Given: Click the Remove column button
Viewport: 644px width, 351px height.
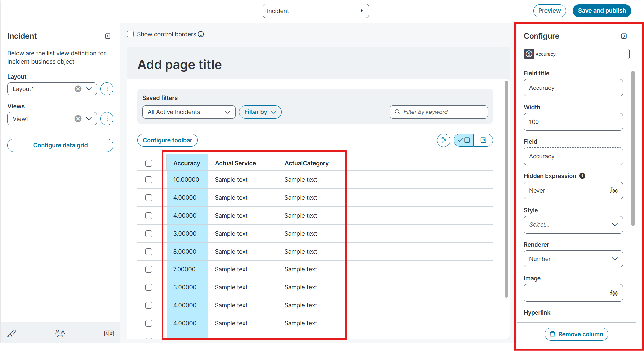Looking at the screenshot, I should [x=576, y=334].
